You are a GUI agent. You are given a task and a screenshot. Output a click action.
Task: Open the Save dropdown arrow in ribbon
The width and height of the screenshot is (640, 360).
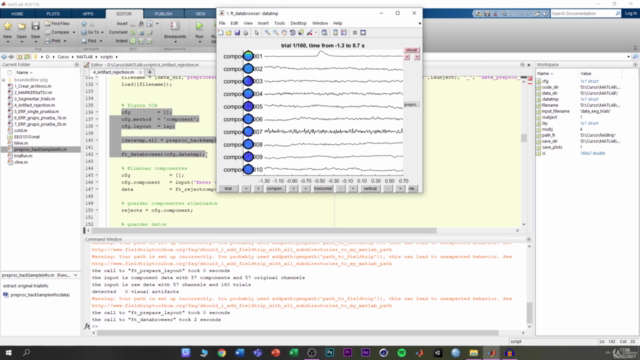click(x=36, y=42)
